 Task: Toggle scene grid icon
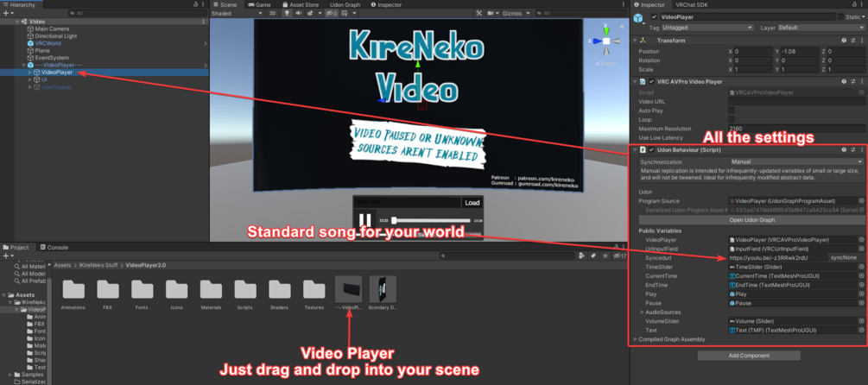coord(346,13)
